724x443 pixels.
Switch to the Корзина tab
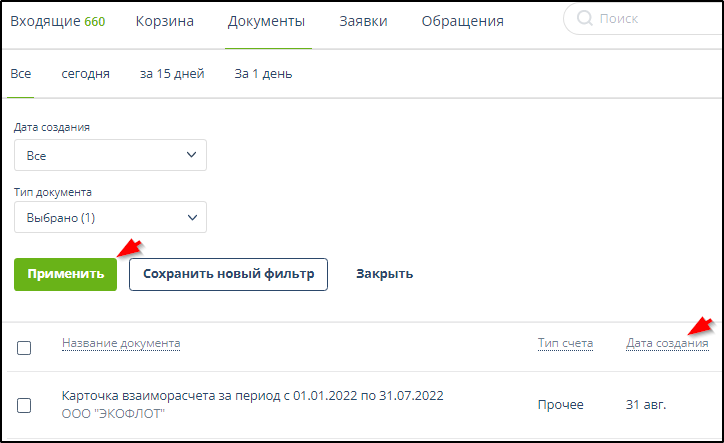pyautogui.click(x=164, y=21)
